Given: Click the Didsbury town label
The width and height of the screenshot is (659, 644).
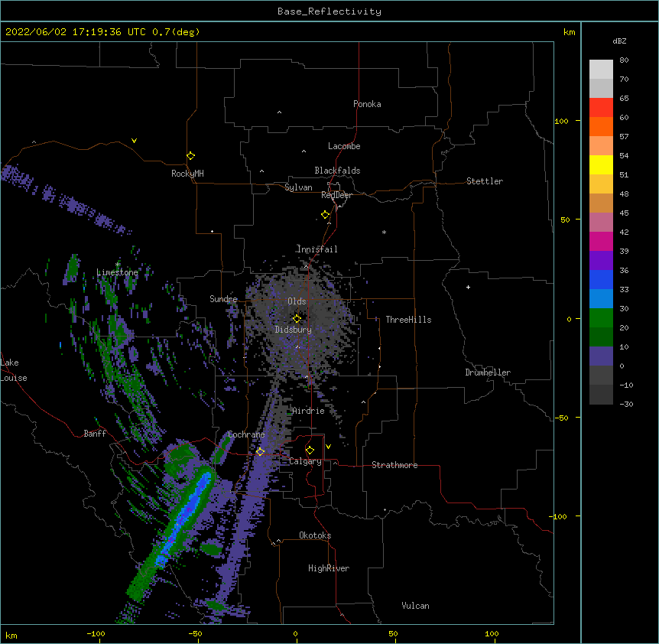Looking at the screenshot, I should 294,330.
